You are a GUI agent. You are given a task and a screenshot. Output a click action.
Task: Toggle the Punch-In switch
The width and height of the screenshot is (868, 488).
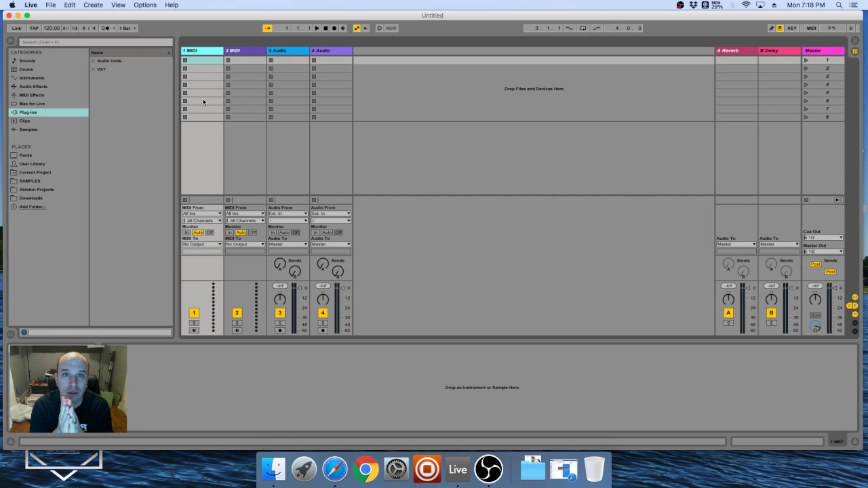[569, 28]
